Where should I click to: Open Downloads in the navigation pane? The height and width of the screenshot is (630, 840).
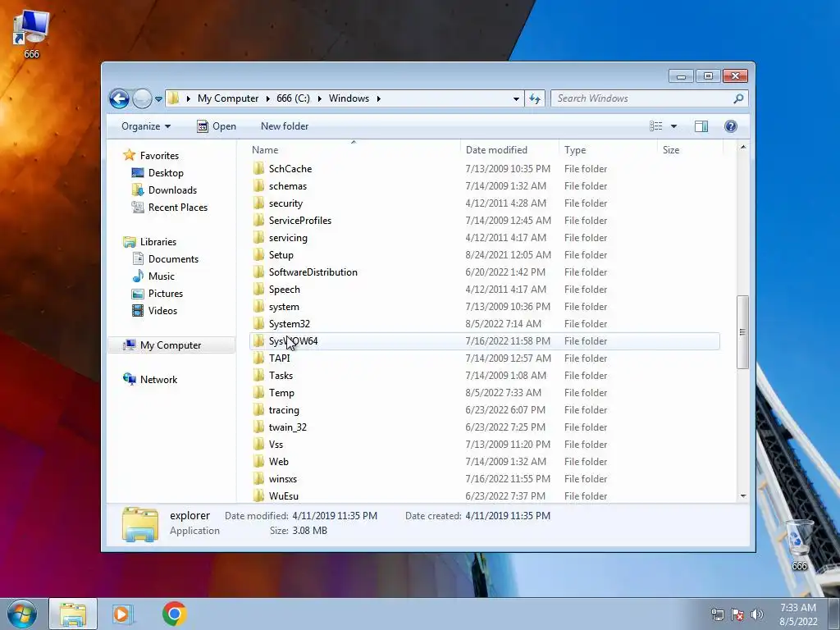coord(172,190)
